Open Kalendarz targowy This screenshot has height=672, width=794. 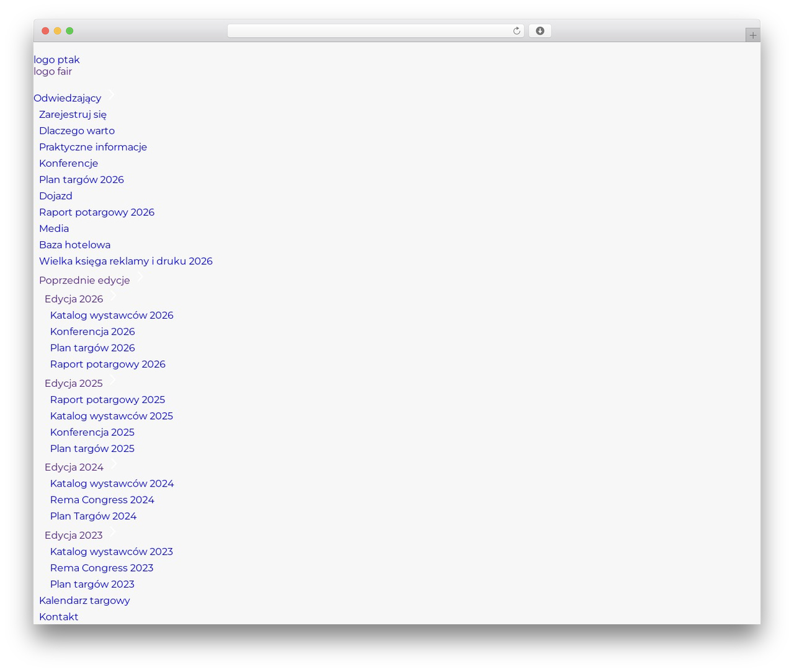click(84, 600)
